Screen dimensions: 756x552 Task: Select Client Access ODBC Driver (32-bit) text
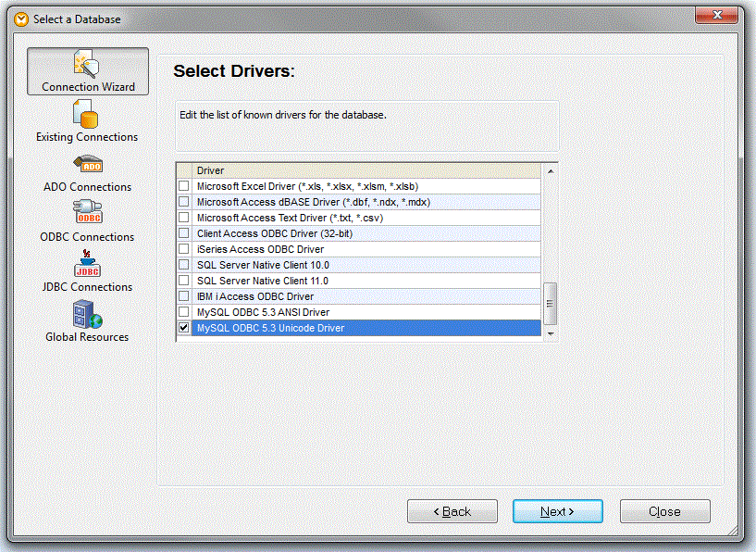click(x=274, y=233)
